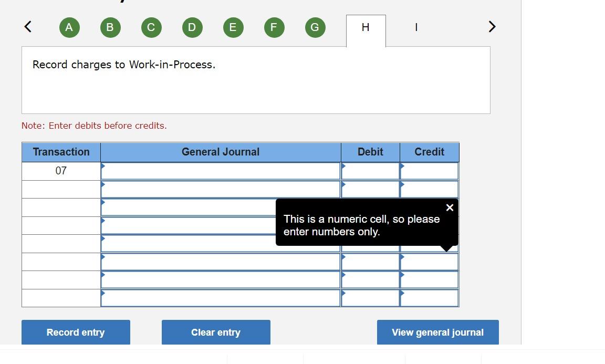The image size is (605, 364).
Task: Open General Journal account dropdown in last row
Action: coord(221,298)
